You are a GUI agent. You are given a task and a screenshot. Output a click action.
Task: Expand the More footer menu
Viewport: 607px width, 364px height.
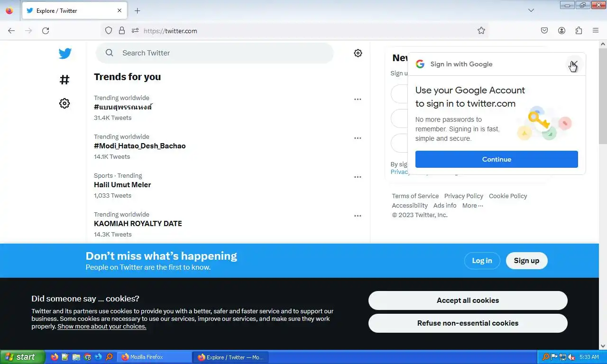point(472,206)
